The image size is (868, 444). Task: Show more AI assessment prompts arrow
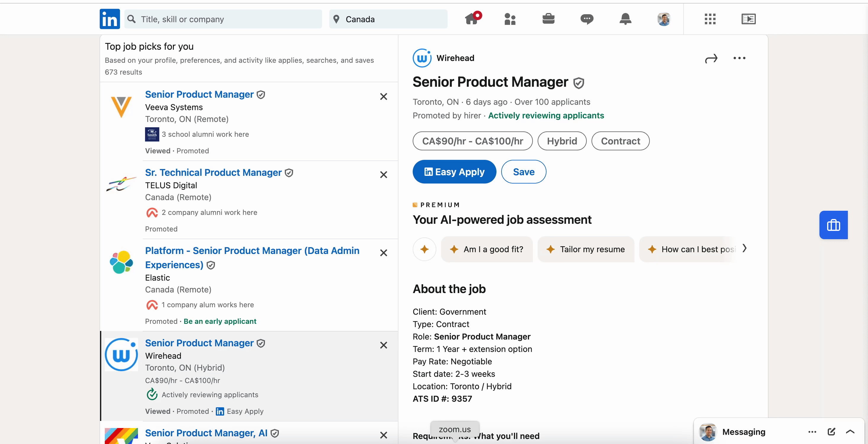[744, 249]
